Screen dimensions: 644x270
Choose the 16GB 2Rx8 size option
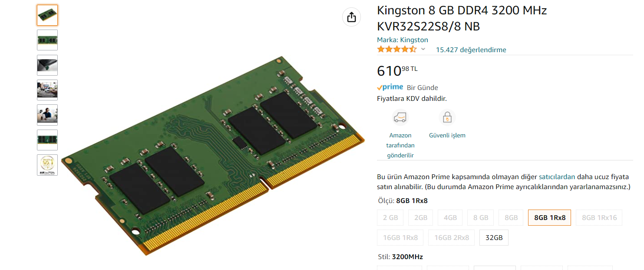pos(452,237)
